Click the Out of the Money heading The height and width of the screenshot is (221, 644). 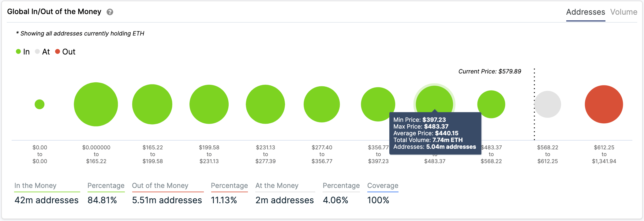(160, 185)
